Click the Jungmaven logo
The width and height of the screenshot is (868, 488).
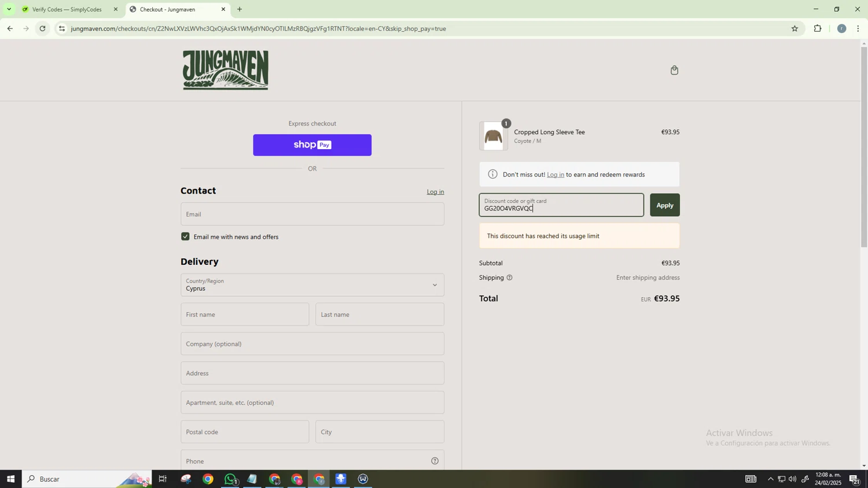point(226,70)
